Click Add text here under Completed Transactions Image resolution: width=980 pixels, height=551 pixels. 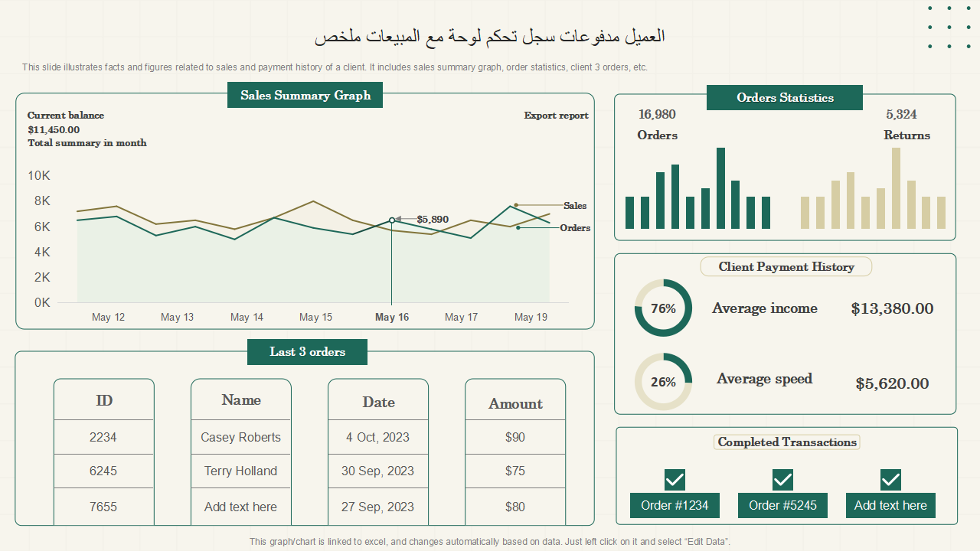[x=890, y=505]
